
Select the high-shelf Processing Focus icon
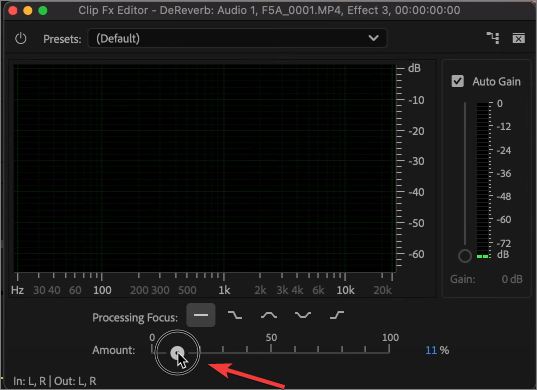[x=337, y=315]
